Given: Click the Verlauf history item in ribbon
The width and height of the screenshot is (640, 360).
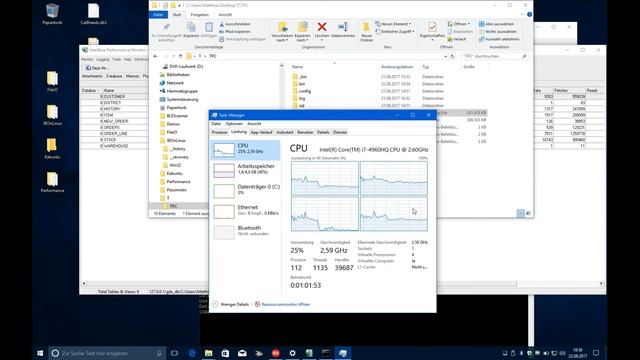Looking at the screenshot, I should (457, 39).
